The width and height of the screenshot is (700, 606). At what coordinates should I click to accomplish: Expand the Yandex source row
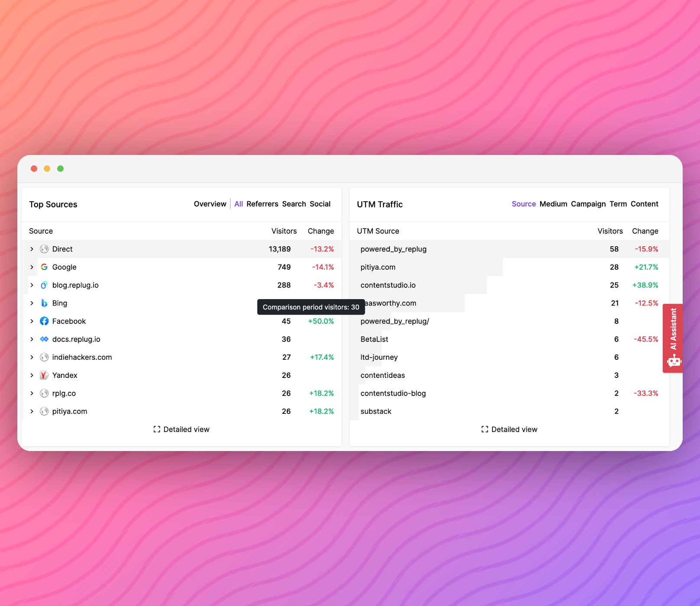tap(32, 375)
